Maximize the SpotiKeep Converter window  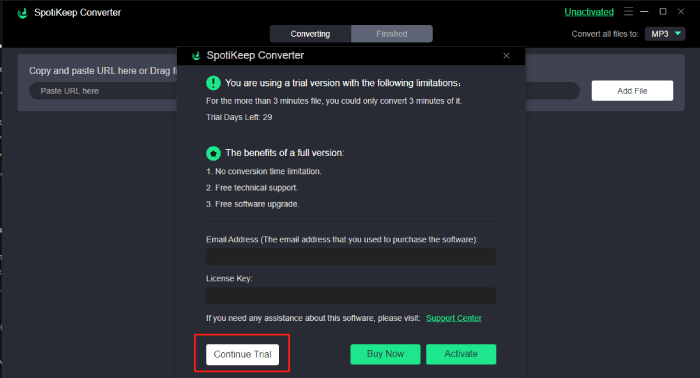click(663, 12)
